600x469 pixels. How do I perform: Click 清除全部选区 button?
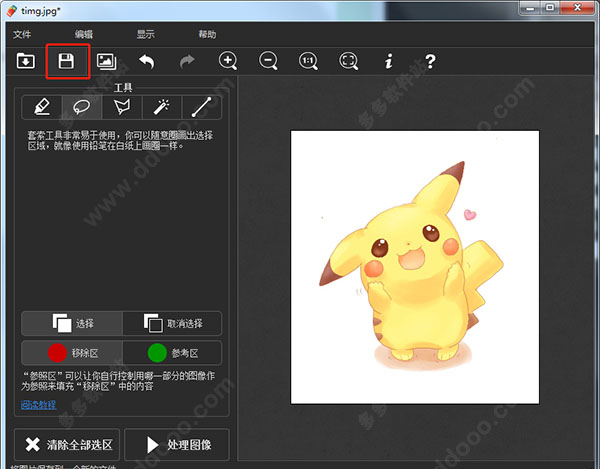pos(67,445)
